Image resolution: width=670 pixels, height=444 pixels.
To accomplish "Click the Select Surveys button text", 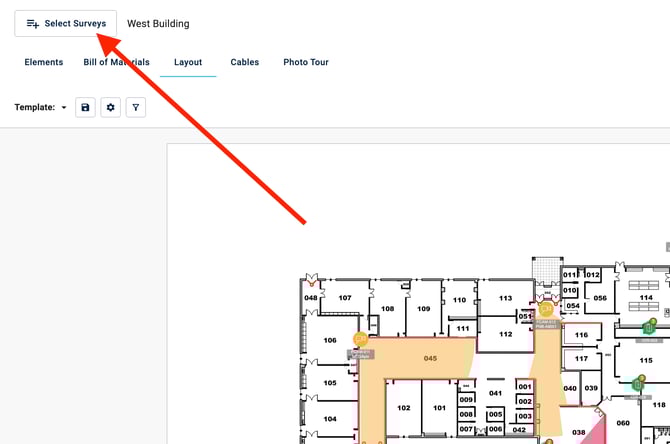I will (x=75, y=23).
